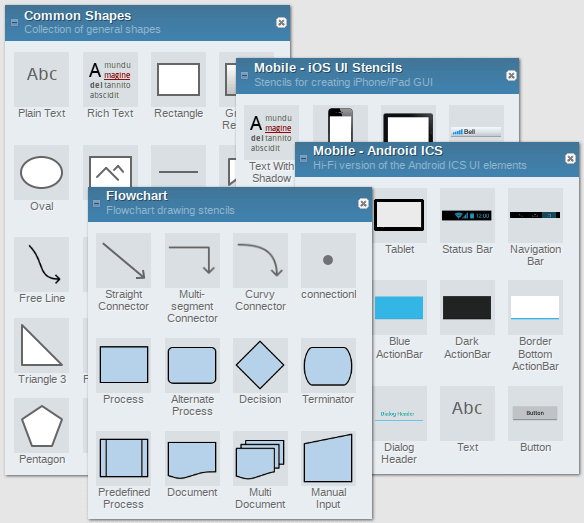
Task: Pick the iPhone device stencil
Action: coord(340,124)
